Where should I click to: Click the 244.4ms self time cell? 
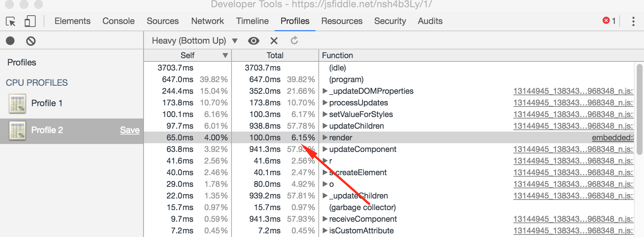click(x=178, y=91)
